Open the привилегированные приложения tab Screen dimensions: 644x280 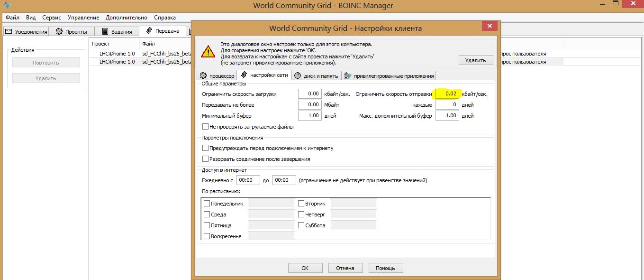(388, 76)
